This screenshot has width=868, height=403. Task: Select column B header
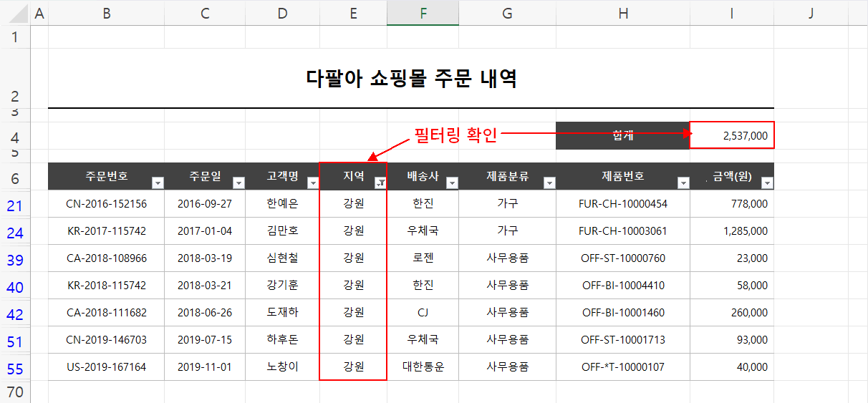pos(106,12)
